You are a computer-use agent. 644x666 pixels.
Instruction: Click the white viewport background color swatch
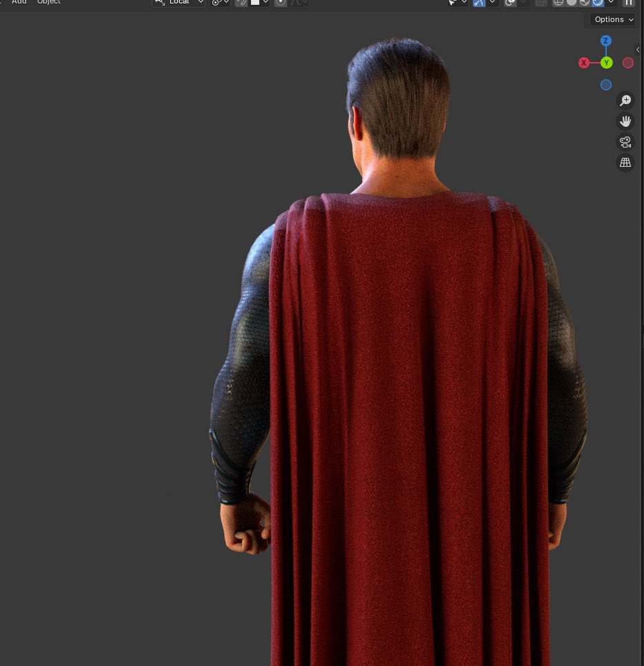pyautogui.click(x=255, y=3)
